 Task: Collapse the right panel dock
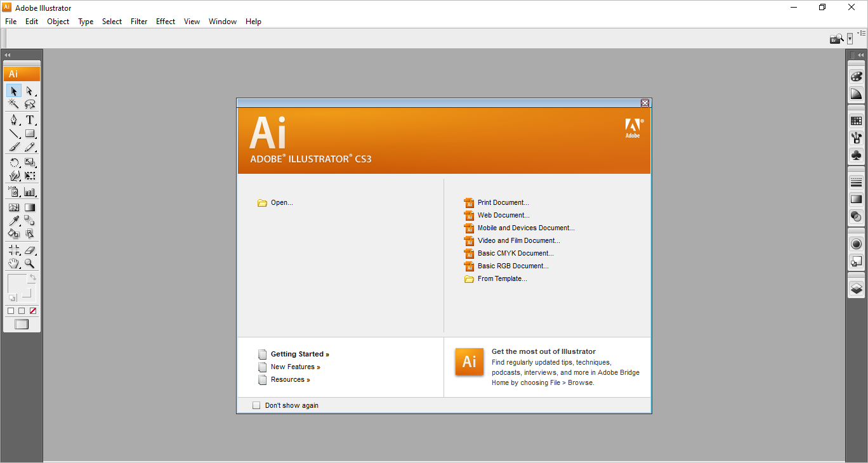(x=860, y=55)
